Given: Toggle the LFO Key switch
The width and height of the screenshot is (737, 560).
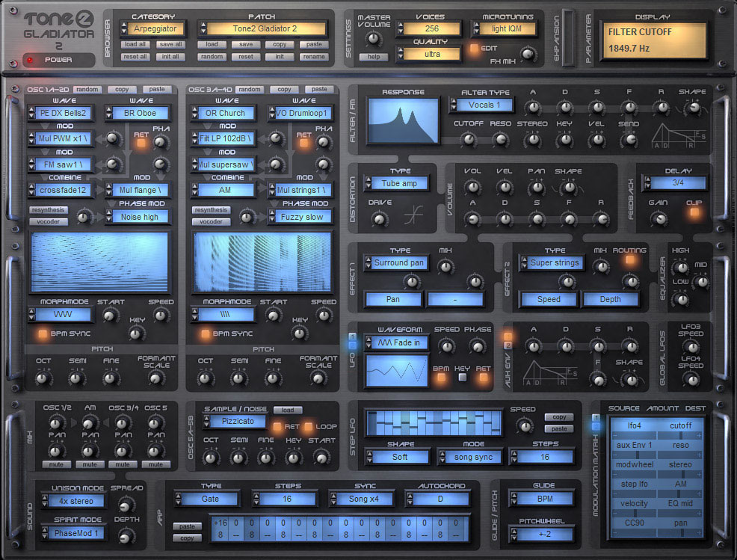Looking at the screenshot, I should (463, 377).
